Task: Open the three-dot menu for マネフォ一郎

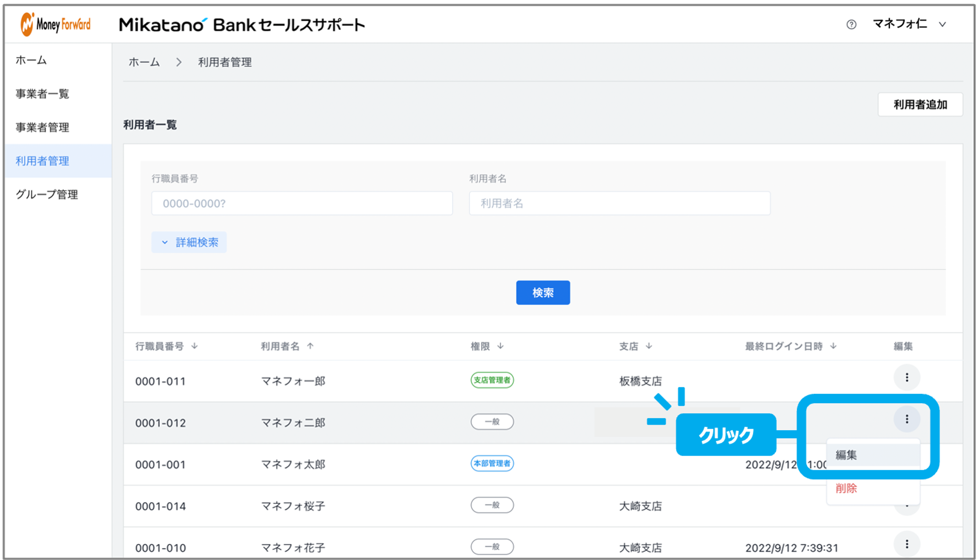Action: (x=907, y=377)
